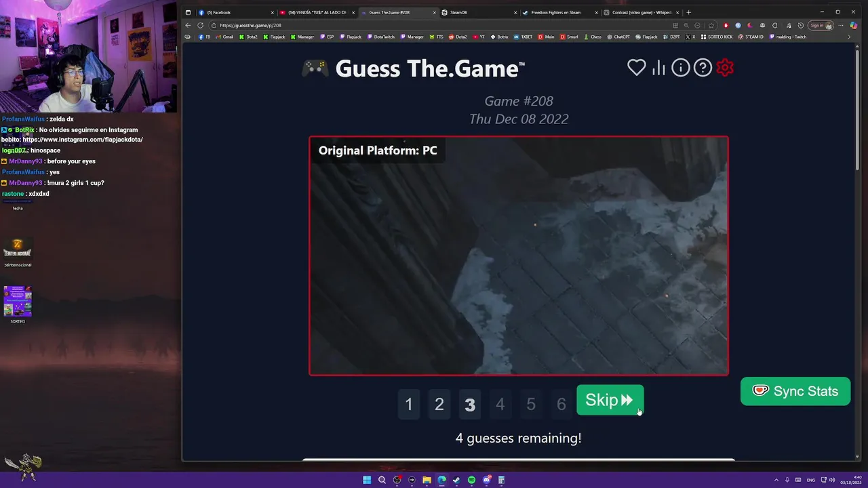
Task: Click the zeinternacional panel thumbnail
Action: coord(18,248)
